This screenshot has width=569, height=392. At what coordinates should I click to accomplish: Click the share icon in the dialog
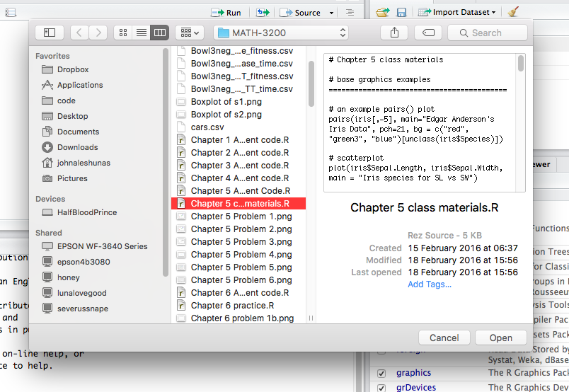(x=394, y=33)
